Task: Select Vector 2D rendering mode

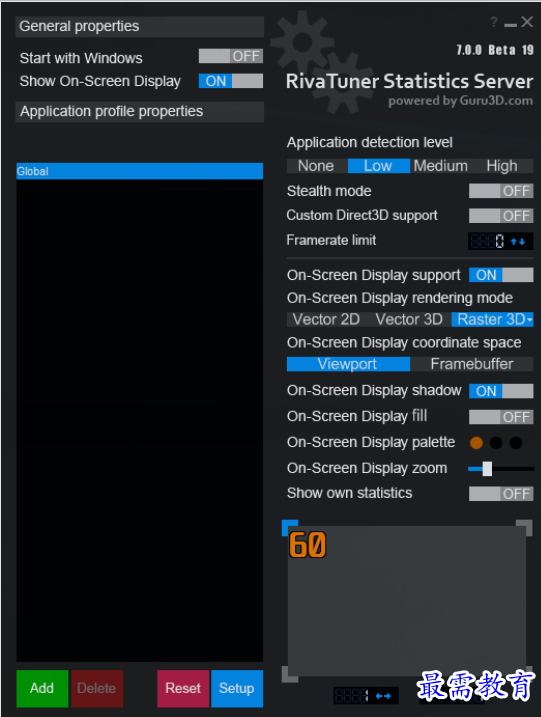Action: (x=326, y=320)
